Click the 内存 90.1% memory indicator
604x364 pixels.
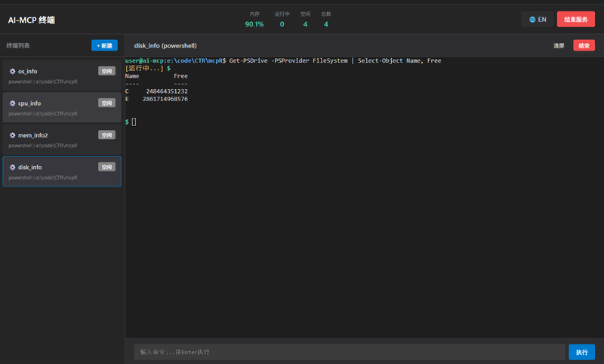(254, 20)
